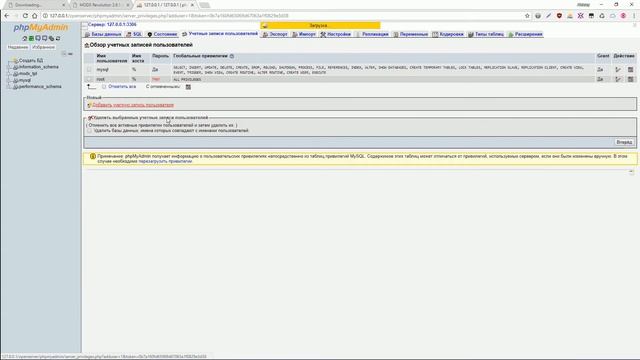Click export icon next to 'С отмеченными'

pyautogui.click(x=188, y=87)
